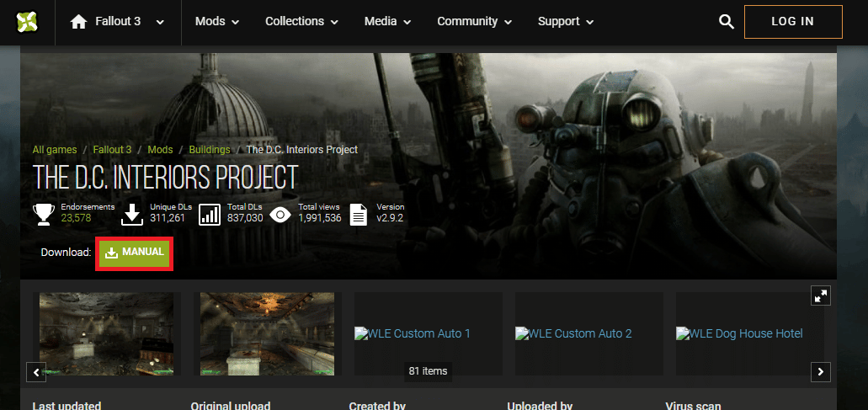
Task: Click the 23,578 endorsements count
Action: click(76, 218)
